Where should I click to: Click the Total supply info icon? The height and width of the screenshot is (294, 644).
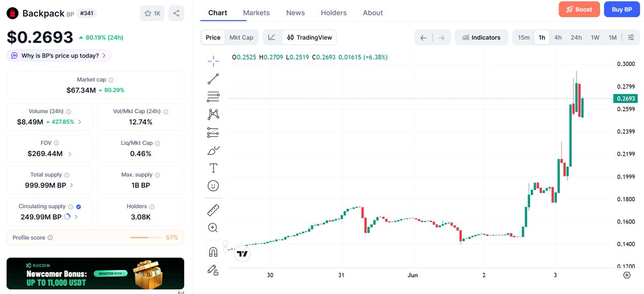tap(67, 175)
